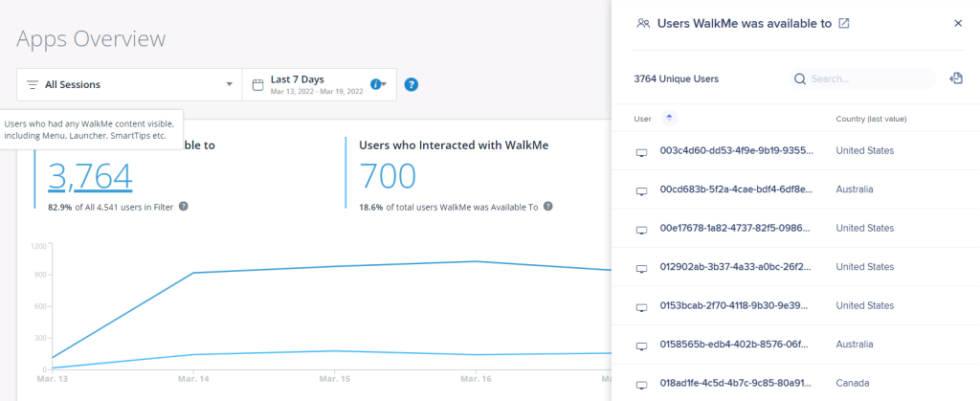Select user 003c4d60-dd53-4f9e row
The height and width of the screenshot is (401, 980).
point(737,151)
